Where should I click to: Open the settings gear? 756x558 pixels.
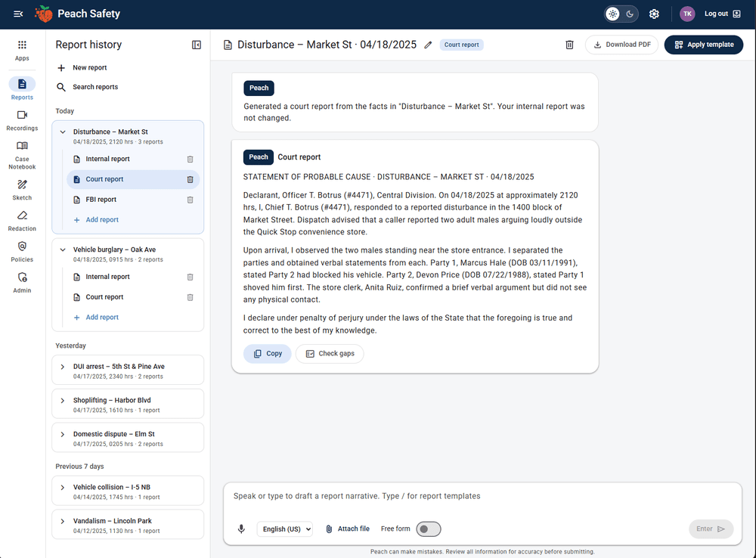point(654,14)
